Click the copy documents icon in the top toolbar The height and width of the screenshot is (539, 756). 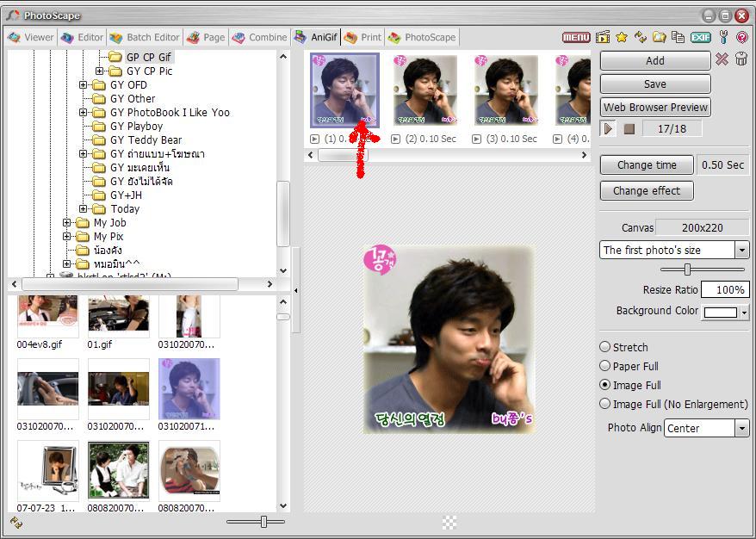click(x=678, y=37)
